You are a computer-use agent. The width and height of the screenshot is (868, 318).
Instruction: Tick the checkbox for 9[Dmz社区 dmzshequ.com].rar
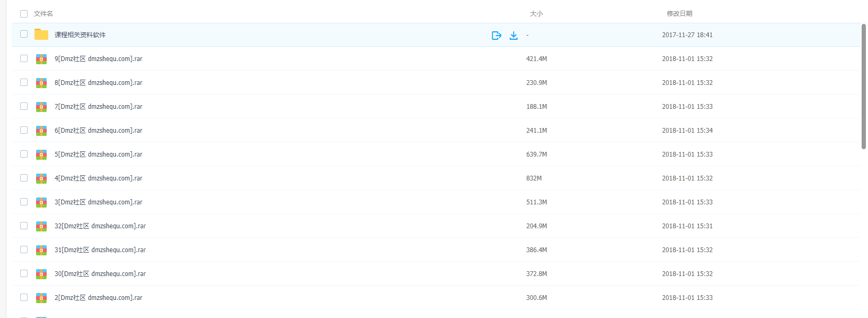(x=24, y=58)
